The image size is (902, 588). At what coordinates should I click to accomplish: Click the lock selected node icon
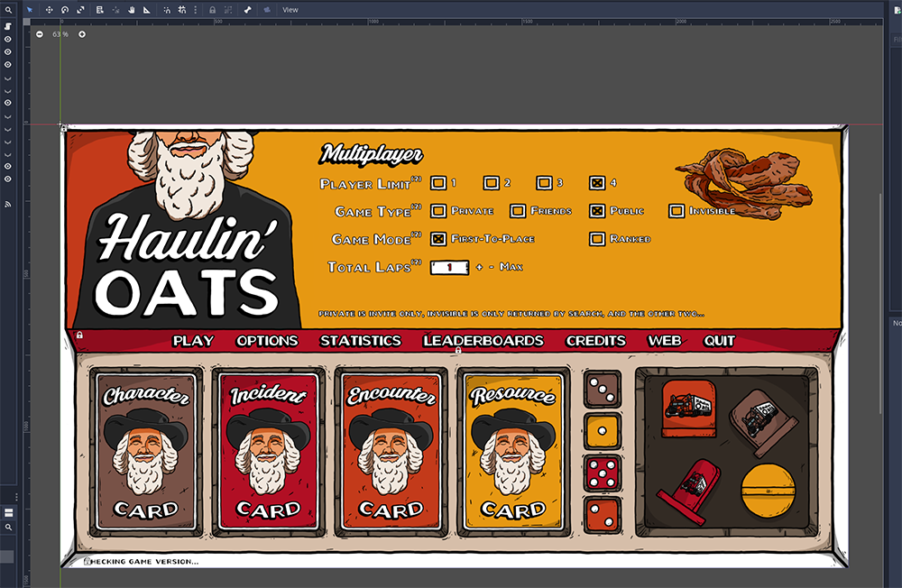click(212, 10)
